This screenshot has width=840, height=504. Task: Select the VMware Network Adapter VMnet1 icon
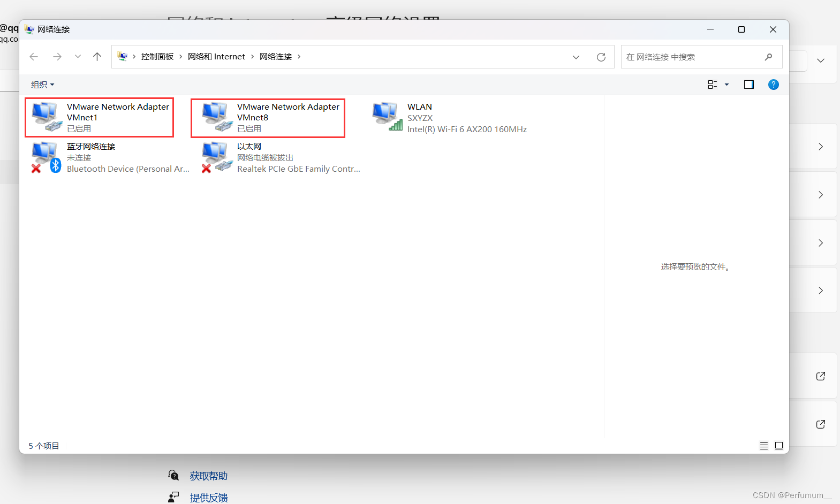coord(47,117)
